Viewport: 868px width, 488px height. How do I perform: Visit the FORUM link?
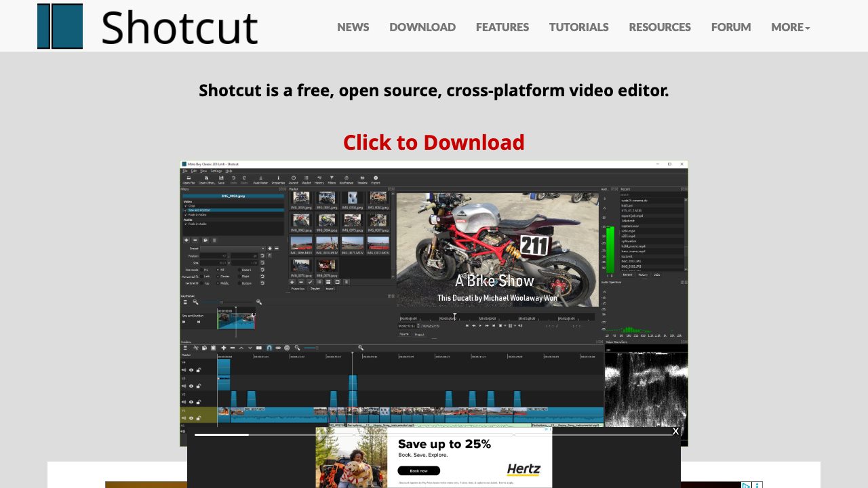(731, 27)
